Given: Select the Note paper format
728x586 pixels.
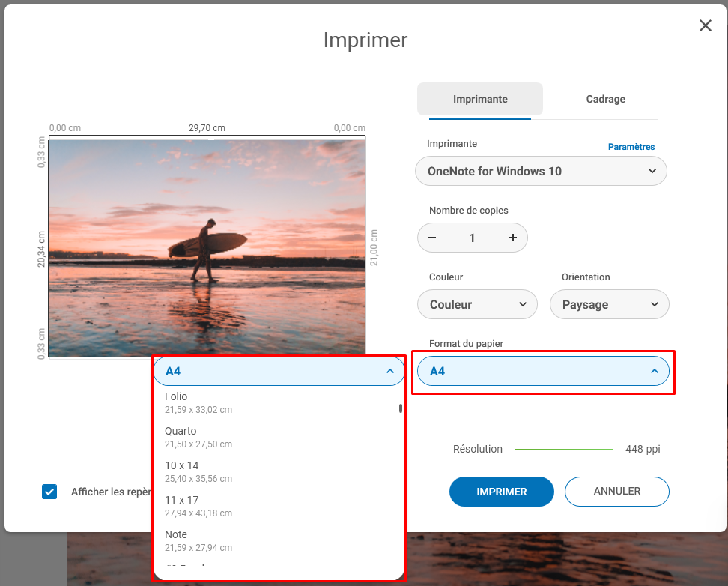Looking at the screenshot, I should click(279, 540).
